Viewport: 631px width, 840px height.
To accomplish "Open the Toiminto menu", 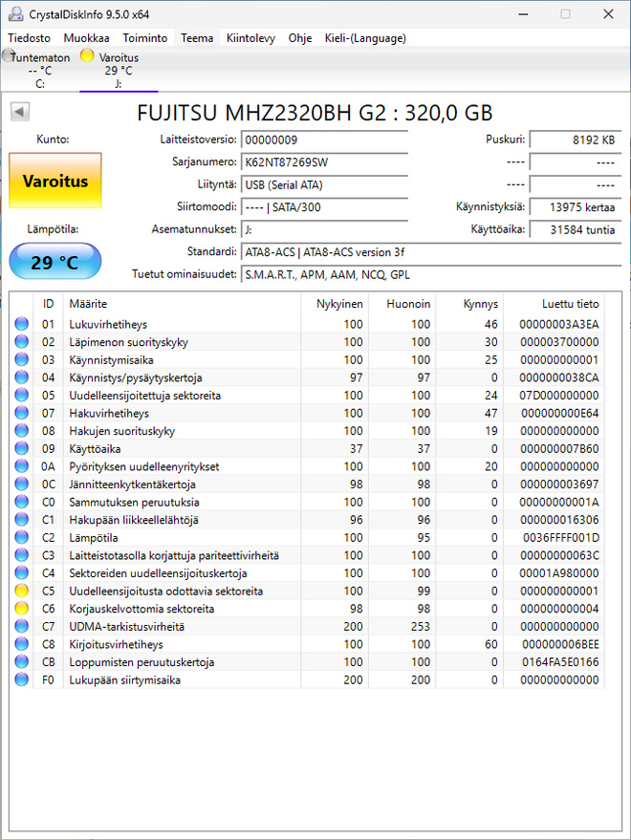I will 144,38.
